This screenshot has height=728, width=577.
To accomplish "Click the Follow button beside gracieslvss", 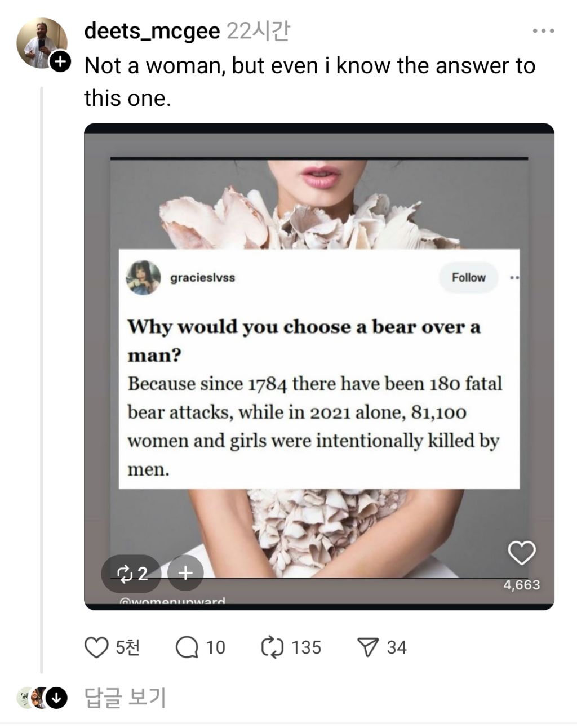I will click(468, 277).
